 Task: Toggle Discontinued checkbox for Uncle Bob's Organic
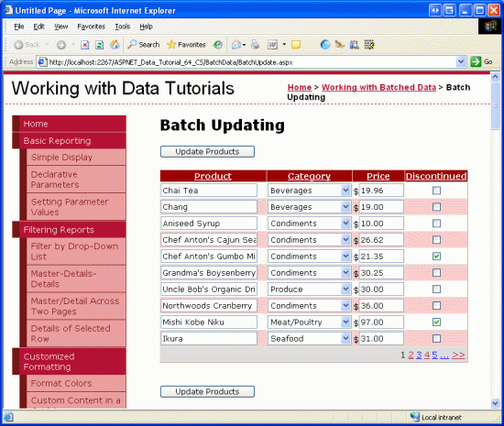(x=436, y=289)
